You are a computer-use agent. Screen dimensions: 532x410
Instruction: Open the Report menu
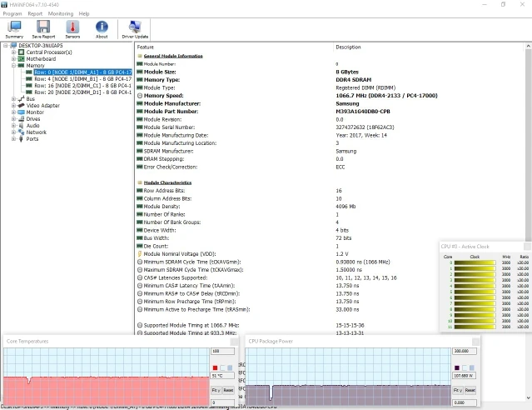pyautogui.click(x=35, y=13)
